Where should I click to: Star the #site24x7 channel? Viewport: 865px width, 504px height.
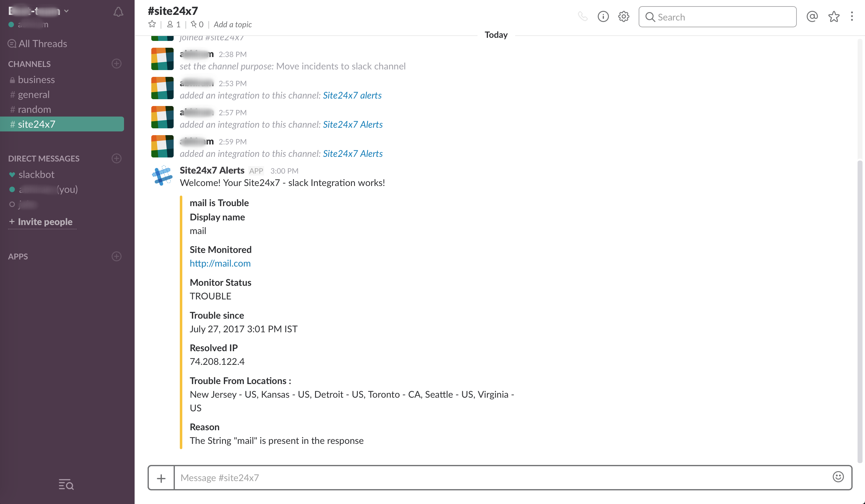pyautogui.click(x=152, y=24)
